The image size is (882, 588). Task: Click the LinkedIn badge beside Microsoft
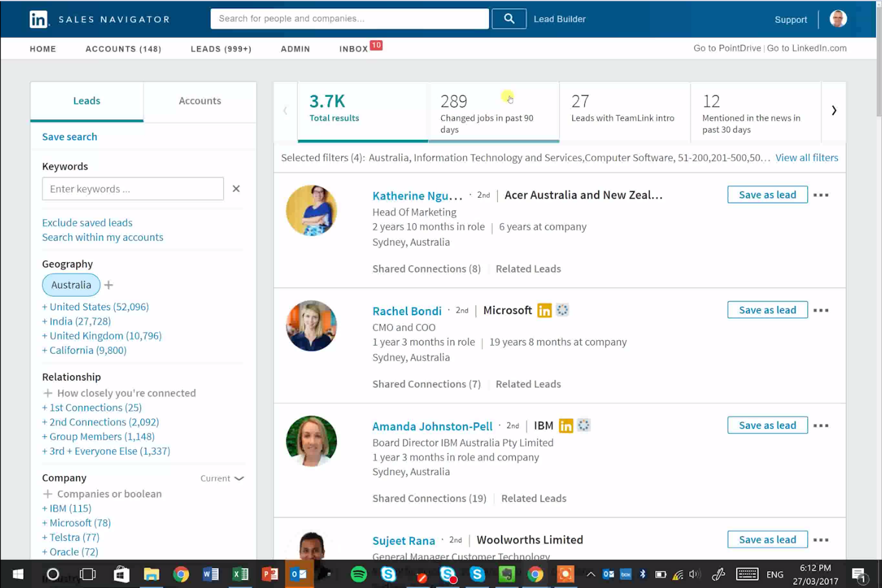[x=544, y=311]
